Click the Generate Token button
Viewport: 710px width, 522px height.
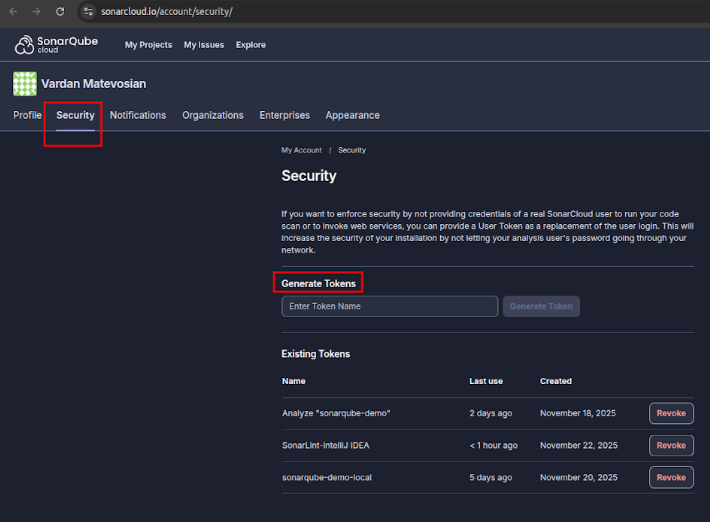click(541, 306)
